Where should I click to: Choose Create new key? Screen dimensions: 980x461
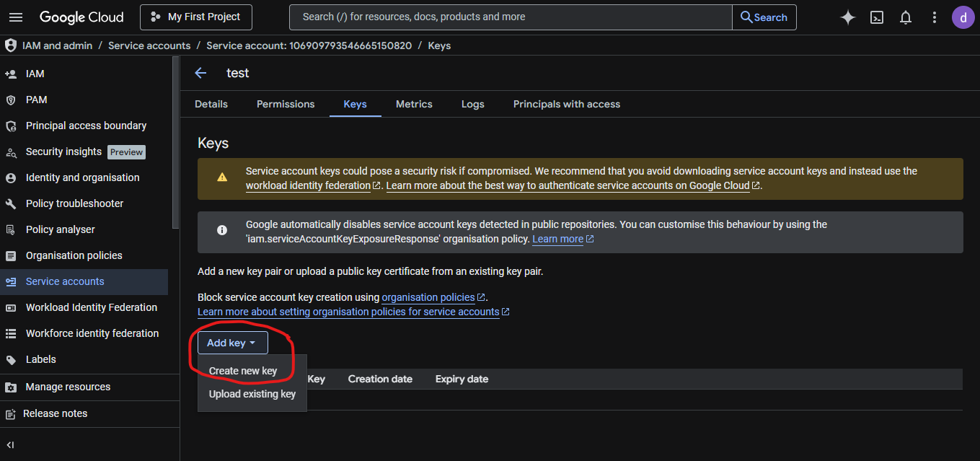click(x=242, y=370)
